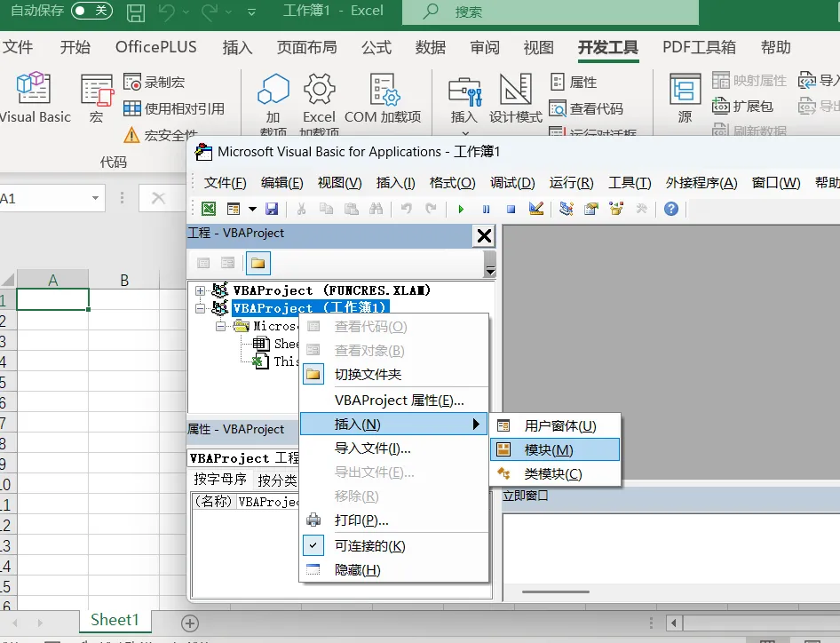This screenshot has width=840, height=643.
Task: Switch to 数据 ribbon tab
Action: point(430,47)
